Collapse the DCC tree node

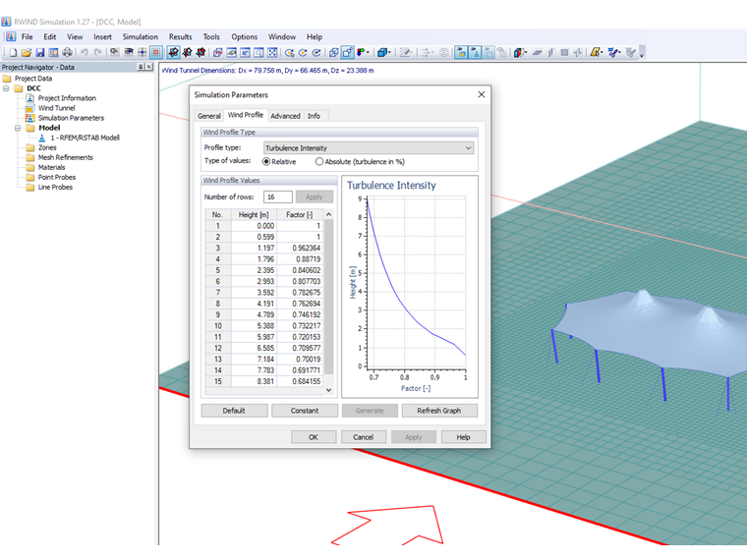(x=6, y=88)
